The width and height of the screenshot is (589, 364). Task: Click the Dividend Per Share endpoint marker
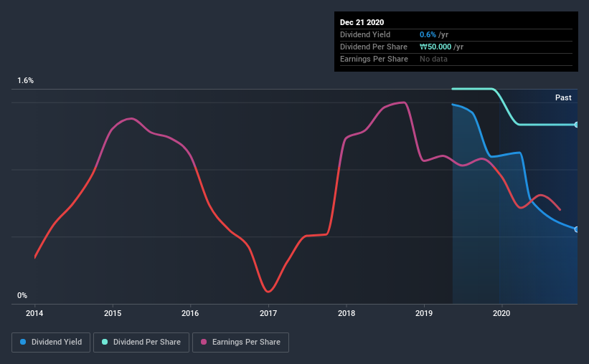pos(576,125)
